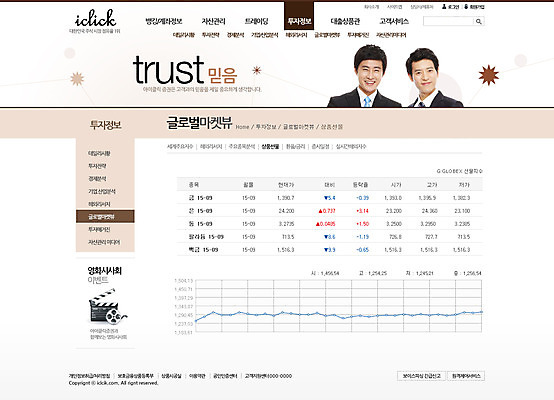Switch to the 실시간해외지수 tab
This screenshot has width=554, height=400.
[x=351, y=146]
